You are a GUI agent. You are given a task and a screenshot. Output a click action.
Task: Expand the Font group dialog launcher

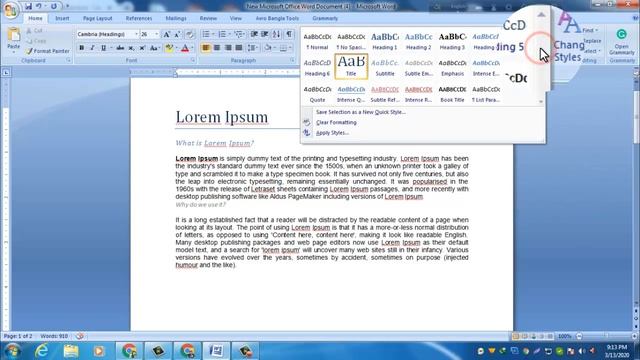(x=193, y=60)
